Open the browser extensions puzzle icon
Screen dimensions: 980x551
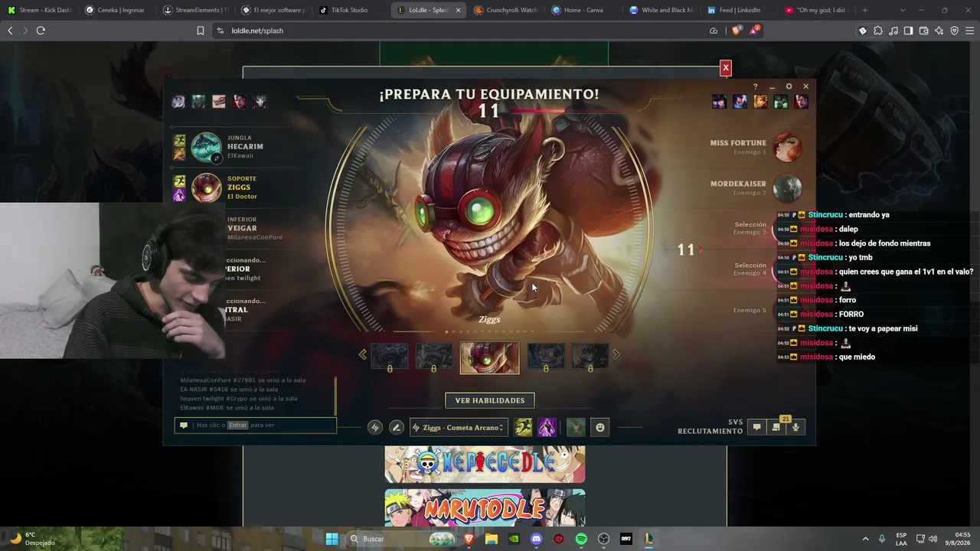click(x=877, y=31)
